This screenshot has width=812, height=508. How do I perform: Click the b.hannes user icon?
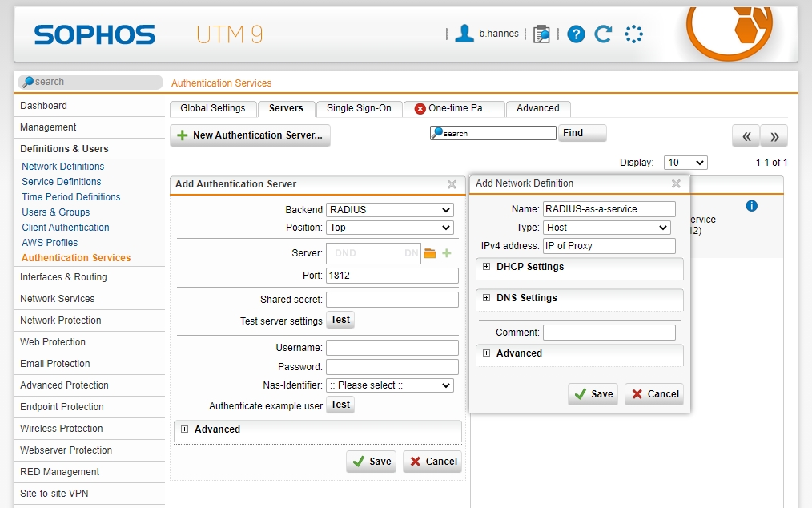464,34
